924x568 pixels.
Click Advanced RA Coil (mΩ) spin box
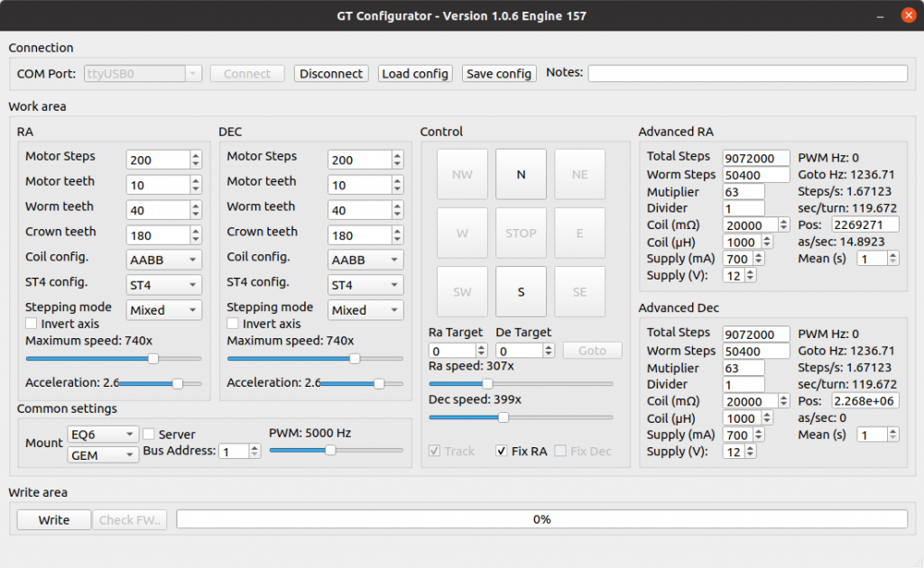point(756,224)
